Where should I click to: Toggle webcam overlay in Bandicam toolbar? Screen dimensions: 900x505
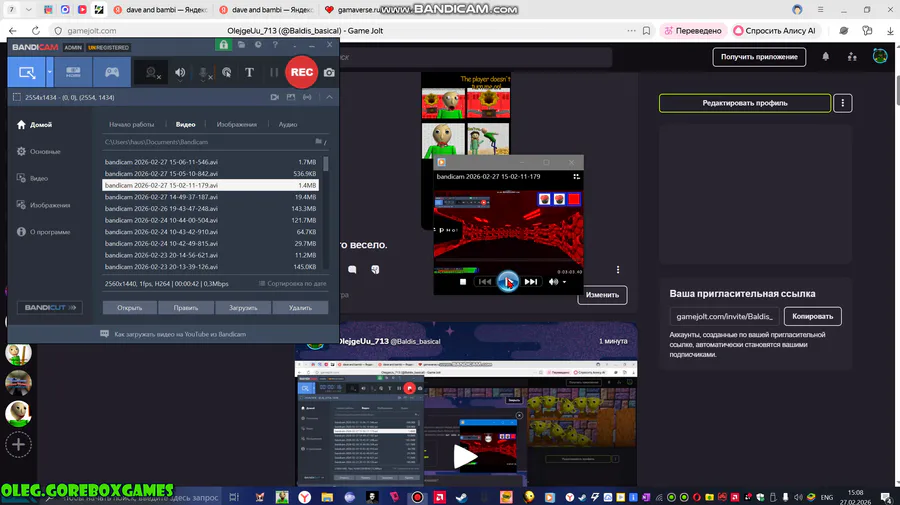[x=152, y=73]
